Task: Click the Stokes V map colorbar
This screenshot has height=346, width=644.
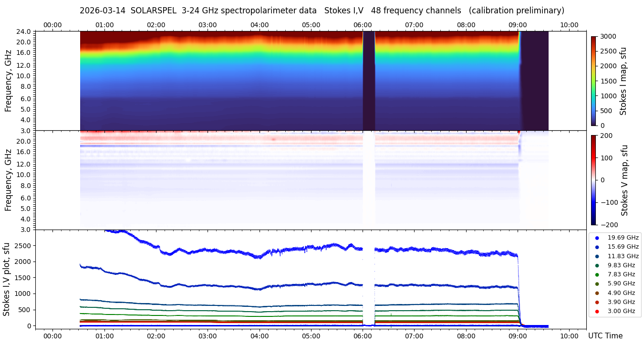Action: (x=593, y=180)
